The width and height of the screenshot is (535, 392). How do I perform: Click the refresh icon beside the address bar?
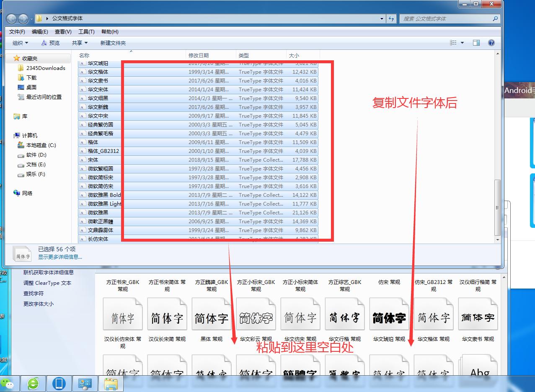[390, 18]
